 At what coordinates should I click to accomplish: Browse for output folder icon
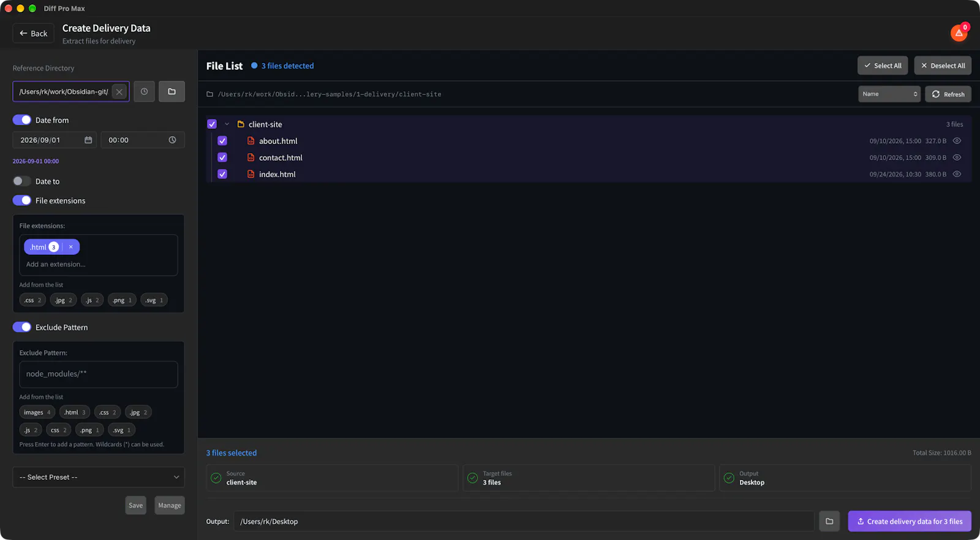(829, 522)
